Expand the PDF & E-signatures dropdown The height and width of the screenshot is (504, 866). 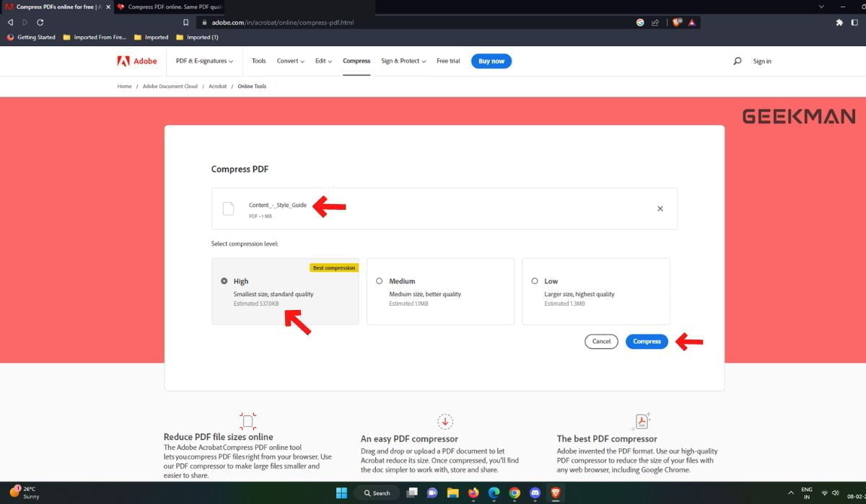pyautogui.click(x=204, y=61)
